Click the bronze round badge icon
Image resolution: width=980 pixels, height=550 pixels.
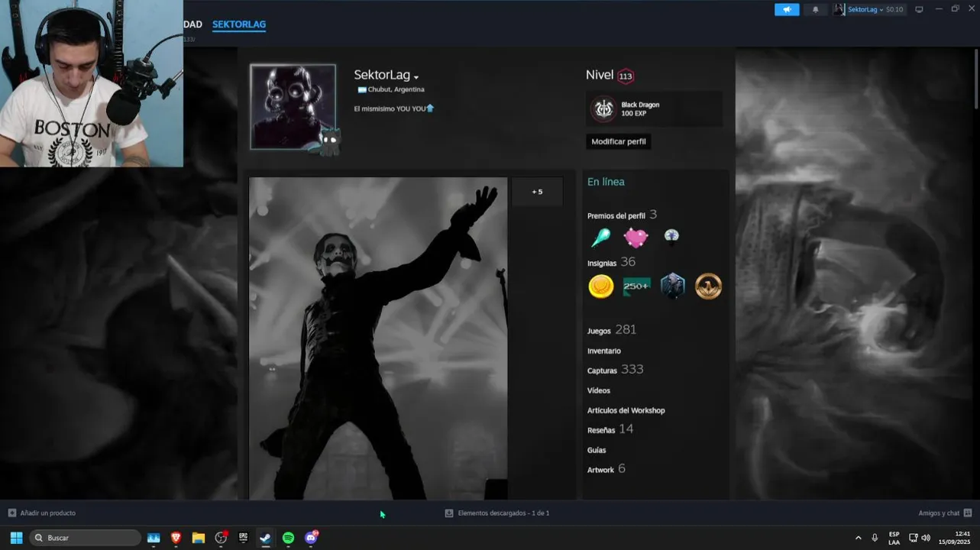coord(708,286)
